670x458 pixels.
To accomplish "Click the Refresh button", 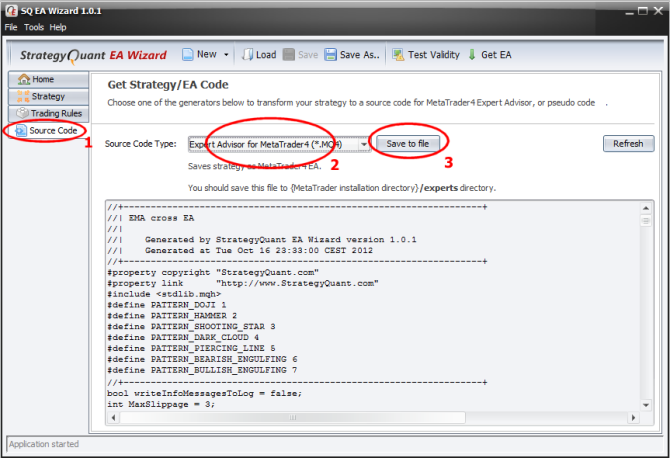I will coord(628,144).
